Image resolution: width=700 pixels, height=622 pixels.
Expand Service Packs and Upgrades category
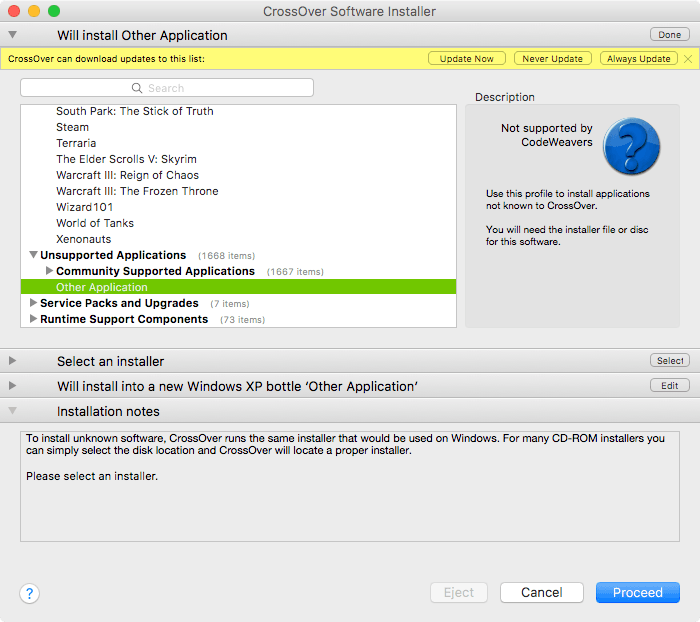(33, 303)
